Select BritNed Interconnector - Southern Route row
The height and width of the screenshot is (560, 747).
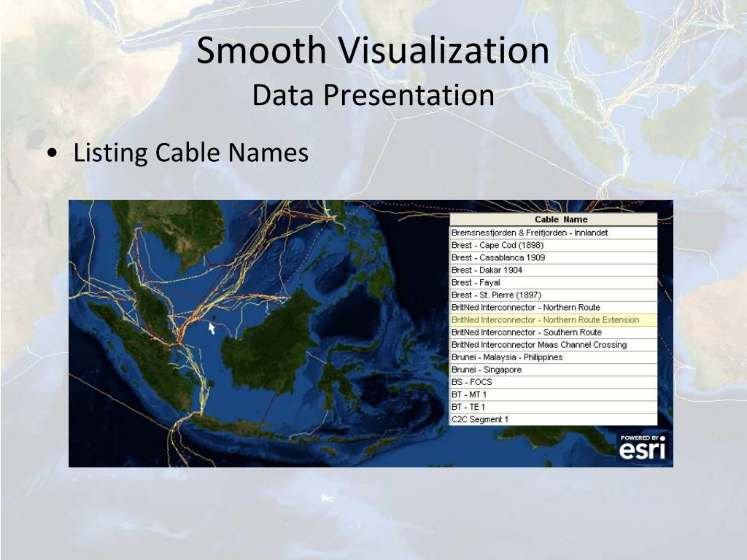click(554, 332)
